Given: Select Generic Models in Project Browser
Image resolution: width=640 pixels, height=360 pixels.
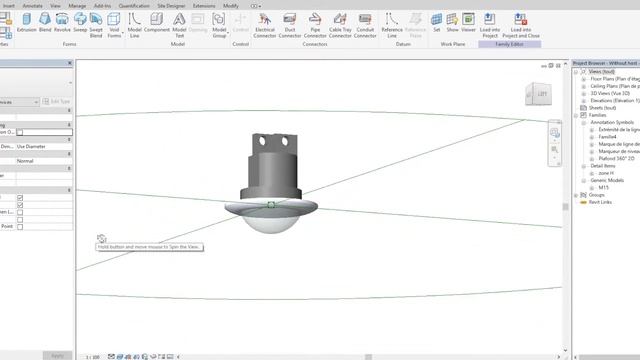Looking at the screenshot, I should click(x=607, y=180).
